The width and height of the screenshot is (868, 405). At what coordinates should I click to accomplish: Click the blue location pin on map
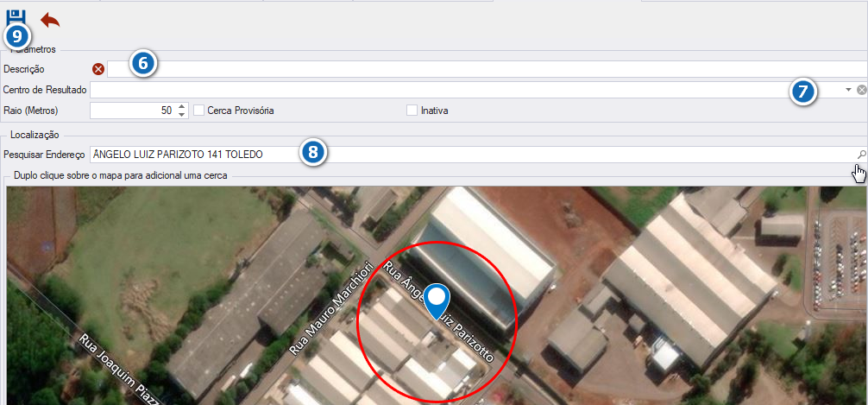437,301
